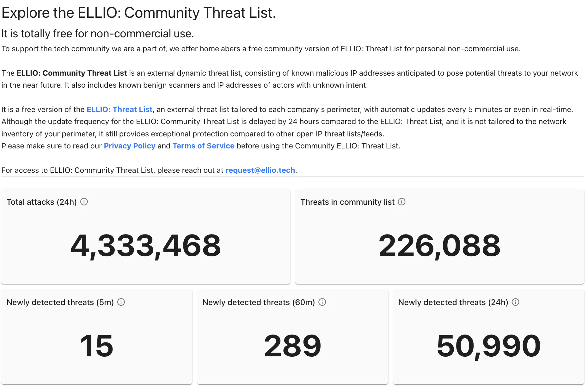Click the Threats in community list label
Screen dimensions: 588x388
tap(347, 202)
